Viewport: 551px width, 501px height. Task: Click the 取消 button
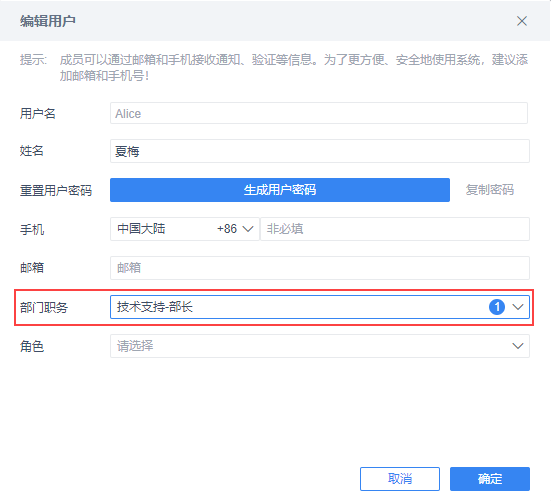(x=400, y=479)
